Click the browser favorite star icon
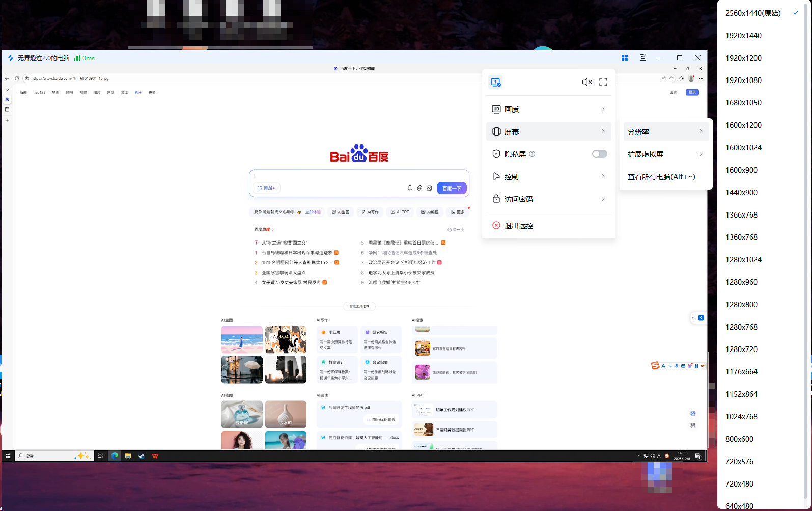Image resolution: width=812 pixels, height=511 pixels. (x=671, y=78)
